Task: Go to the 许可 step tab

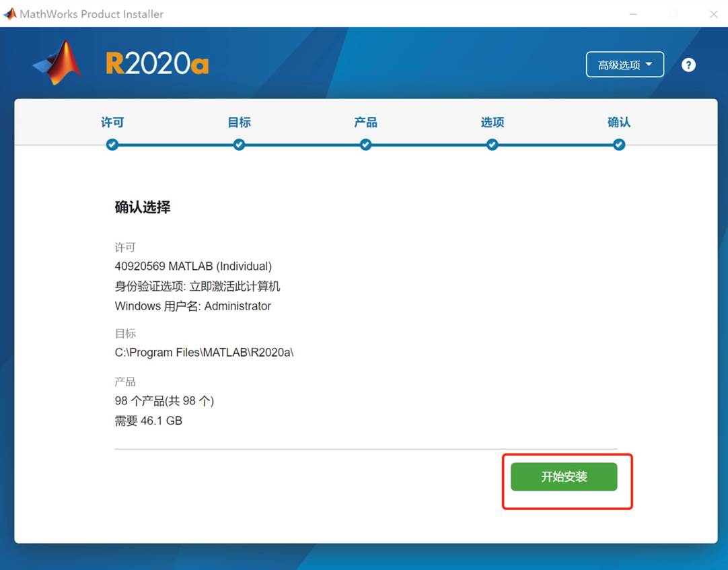Action: (112, 122)
